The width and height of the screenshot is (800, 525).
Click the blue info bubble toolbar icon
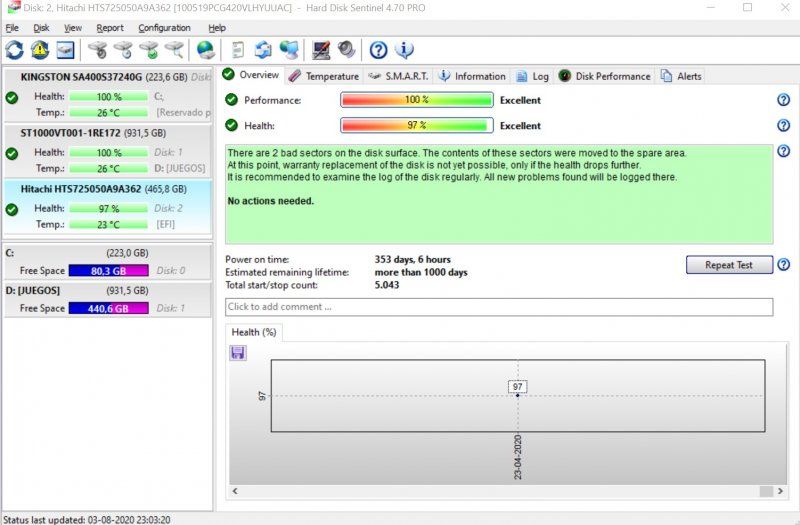[x=404, y=50]
